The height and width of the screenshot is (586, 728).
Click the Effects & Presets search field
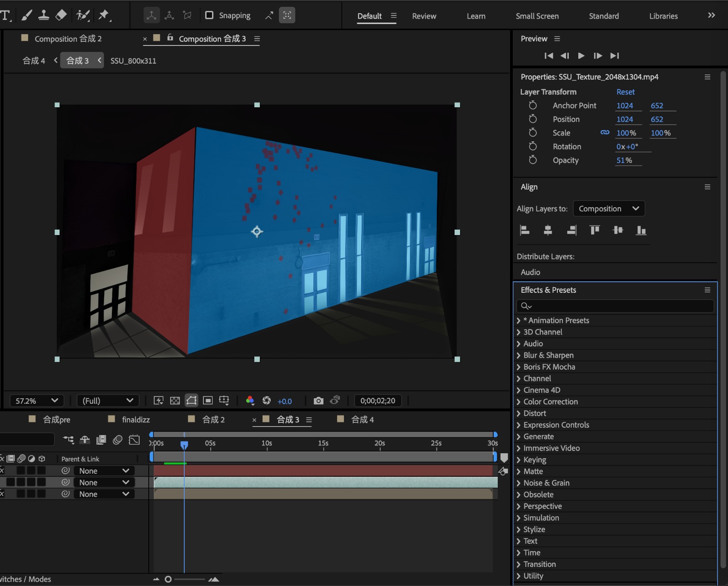pyautogui.click(x=619, y=306)
